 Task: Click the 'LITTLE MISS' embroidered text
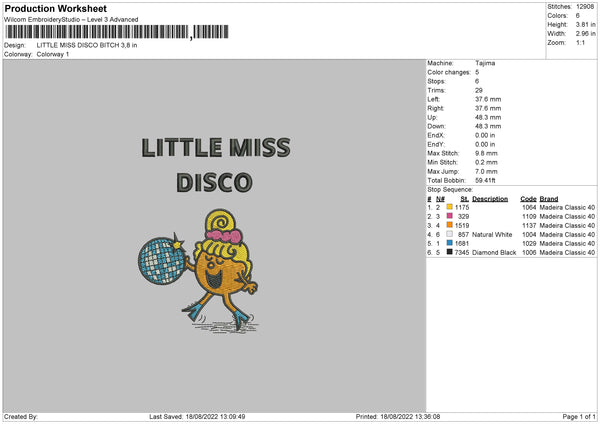216,148
